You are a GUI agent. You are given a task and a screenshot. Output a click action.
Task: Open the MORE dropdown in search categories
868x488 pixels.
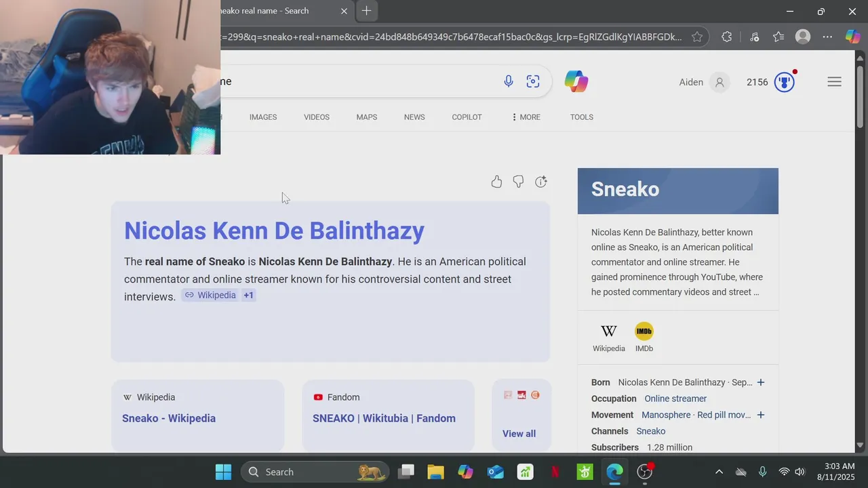tap(526, 117)
